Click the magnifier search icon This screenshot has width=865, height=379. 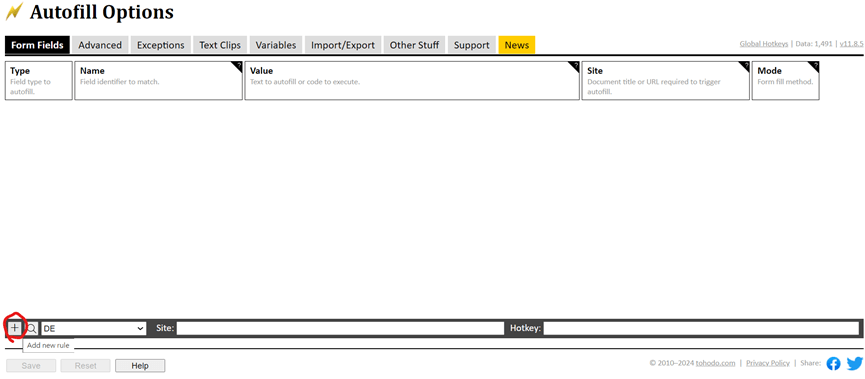tap(31, 328)
